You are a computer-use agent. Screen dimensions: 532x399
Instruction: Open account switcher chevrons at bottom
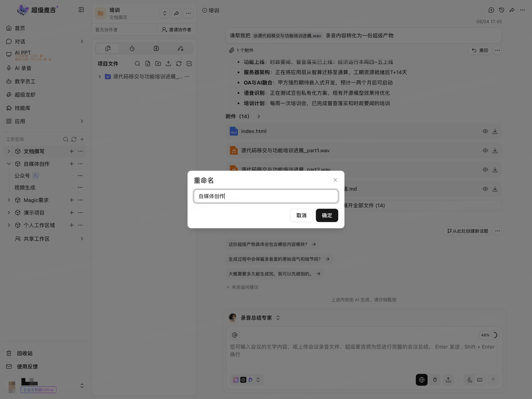(x=82, y=386)
